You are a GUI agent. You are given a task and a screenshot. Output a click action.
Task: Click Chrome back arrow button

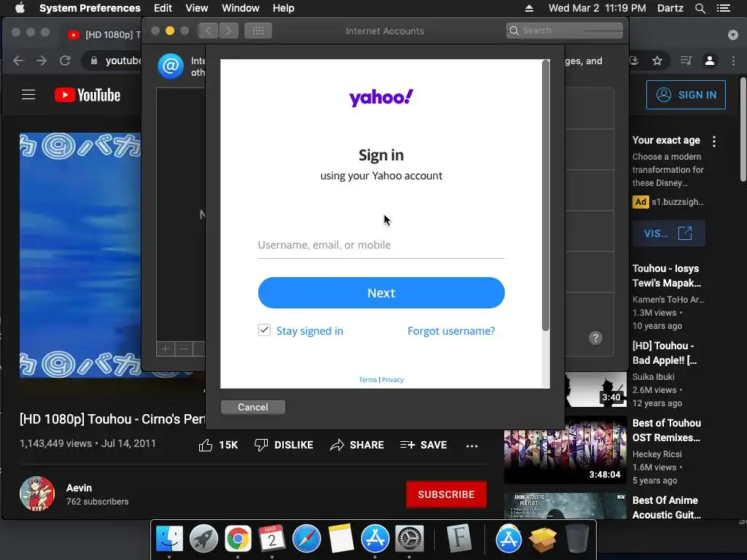click(x=18, y=61)
